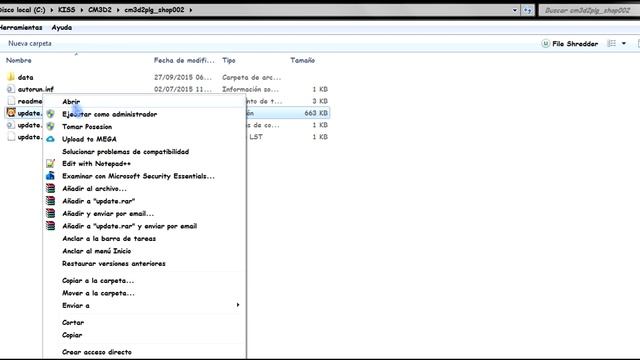Click the WinRAR icon beside Añadir al archivo
Viewport: 640px width, 360px height.
click(50, 188)
